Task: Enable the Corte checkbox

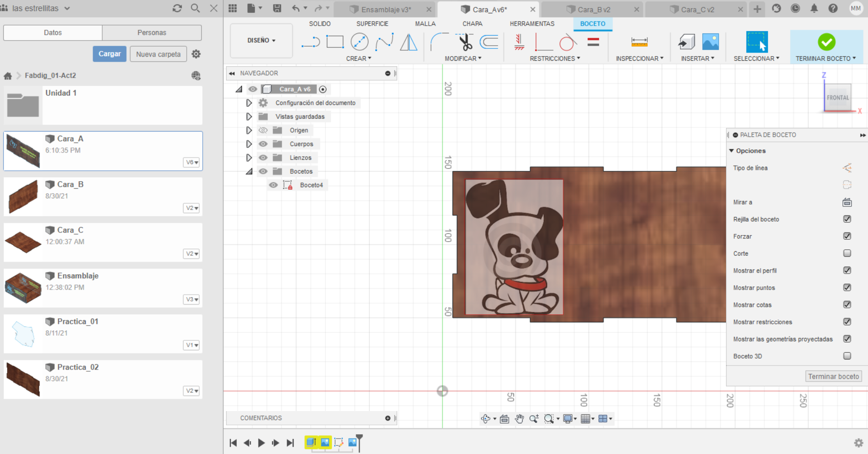Action: [847, 253]
